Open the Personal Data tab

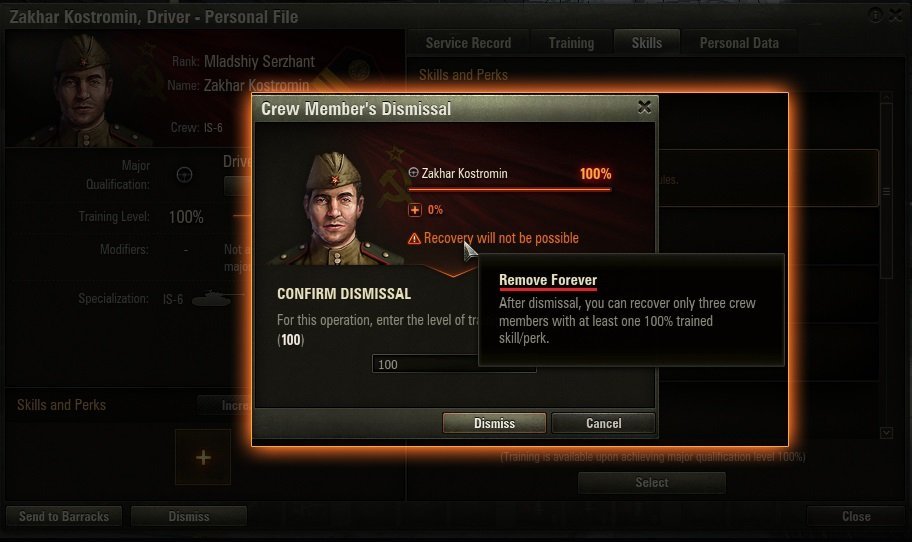(x=739, y=43)
